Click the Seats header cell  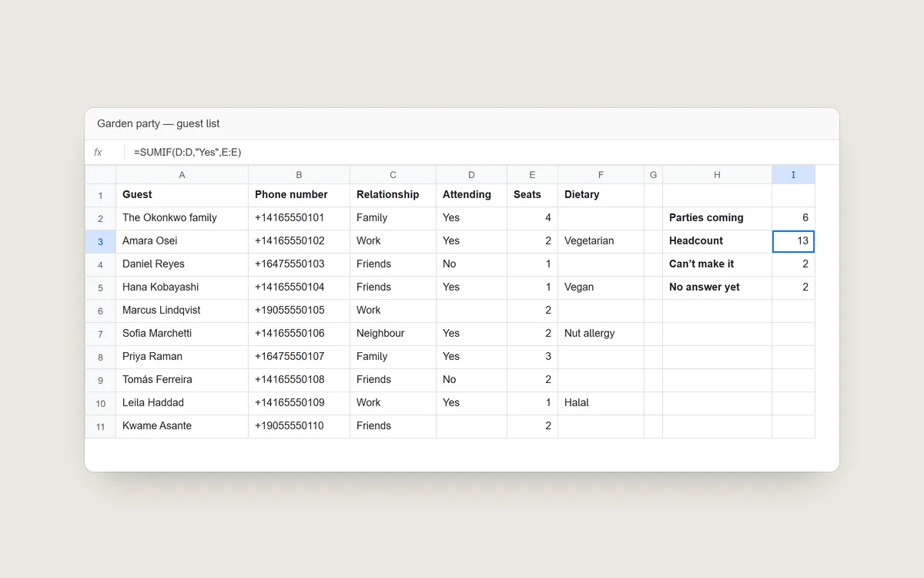[532, 195]
